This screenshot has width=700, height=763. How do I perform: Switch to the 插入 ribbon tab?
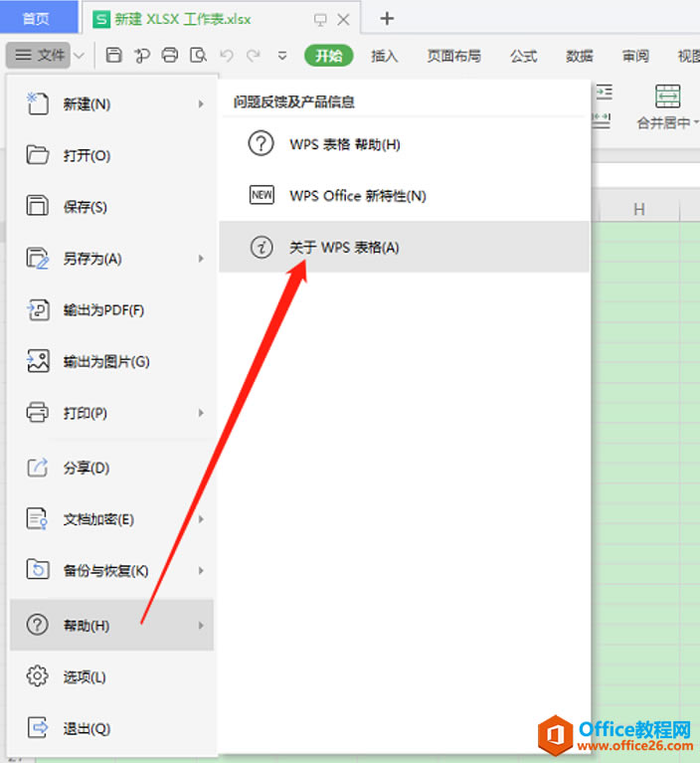384,56
